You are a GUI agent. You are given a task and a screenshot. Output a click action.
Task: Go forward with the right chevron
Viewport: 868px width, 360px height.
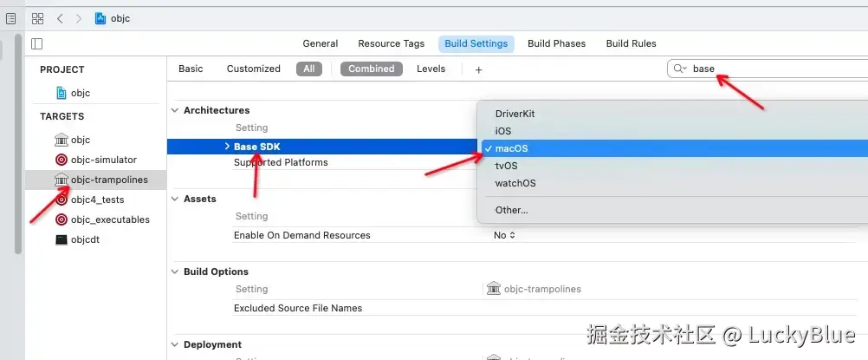(78, 18)
